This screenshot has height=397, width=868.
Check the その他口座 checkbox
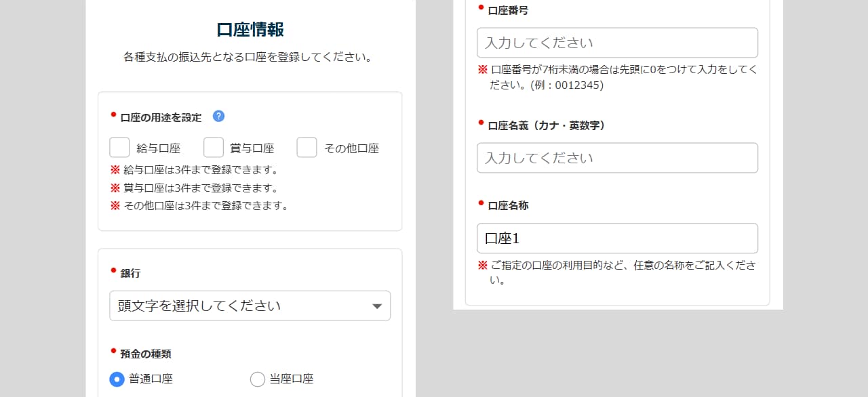click(307, 148)
